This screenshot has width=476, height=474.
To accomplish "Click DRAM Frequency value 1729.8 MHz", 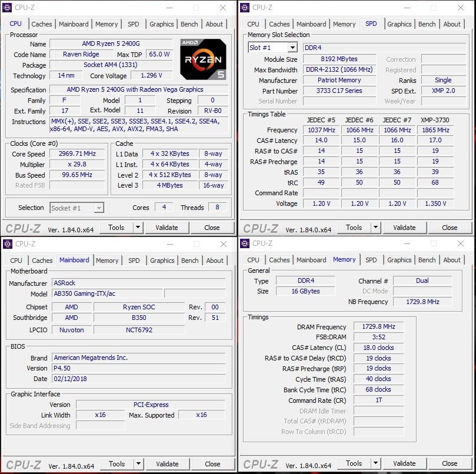I will (x=378, y=326).
